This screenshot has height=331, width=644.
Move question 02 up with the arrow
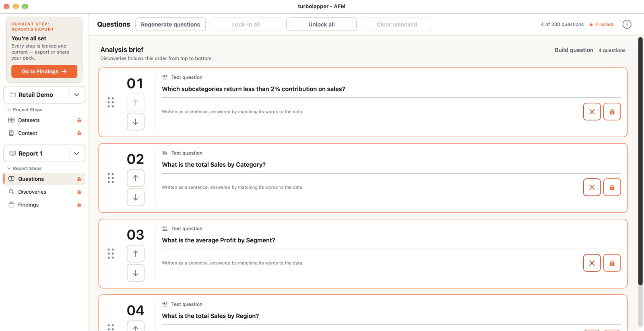pyautogui.click(x=136, y=178)
